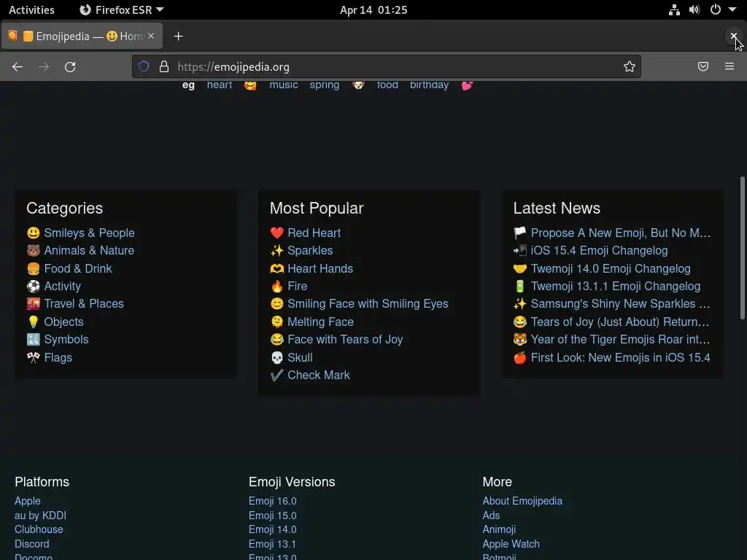Close the Emojipedia tab
Viewport: 747px width, 560px height.
coord(151,36)
